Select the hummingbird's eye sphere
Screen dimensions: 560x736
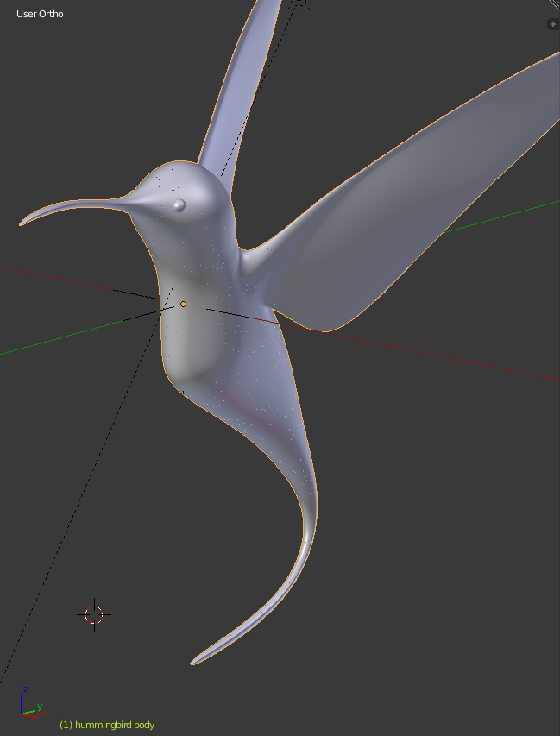(179, 205)
